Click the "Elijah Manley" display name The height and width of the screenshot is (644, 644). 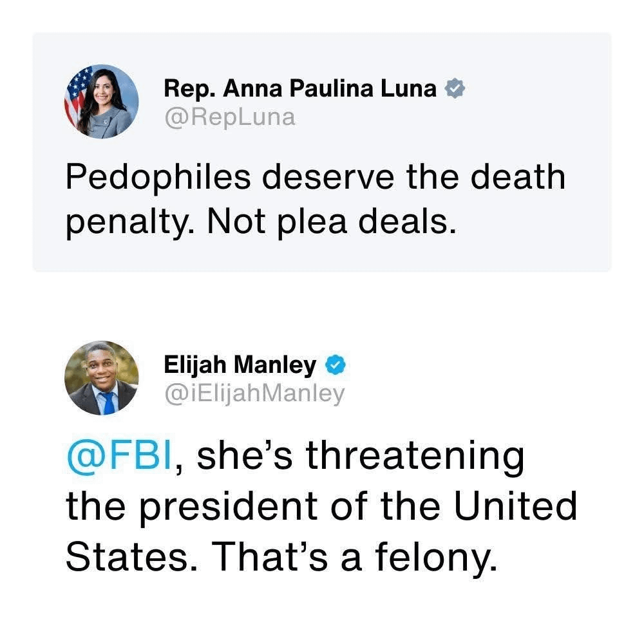click(240, 366)
